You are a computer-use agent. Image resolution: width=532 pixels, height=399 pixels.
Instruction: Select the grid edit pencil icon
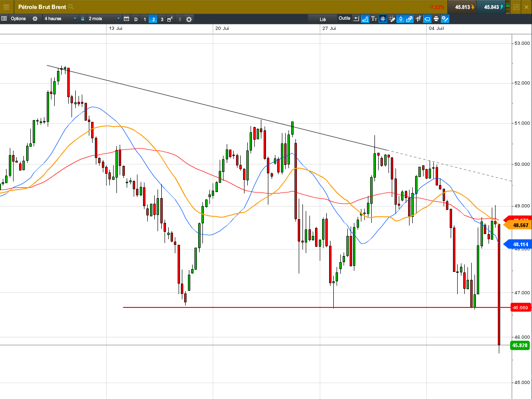tap(392, 19)
